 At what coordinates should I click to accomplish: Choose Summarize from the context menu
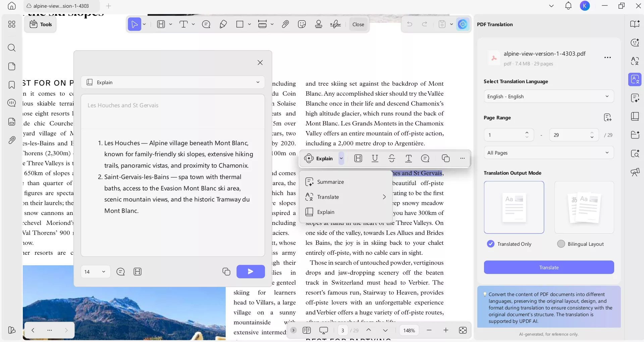click(x=330, y=182)
